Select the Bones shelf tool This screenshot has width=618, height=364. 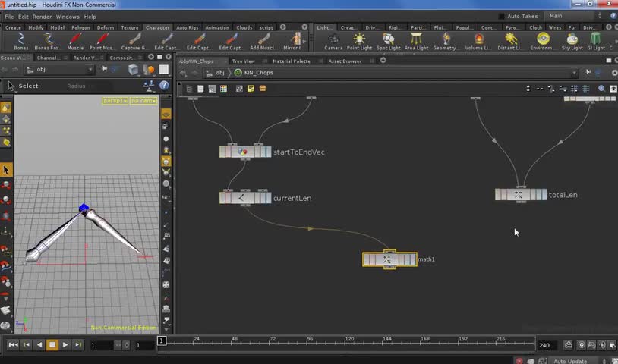(x=20, y=41)
